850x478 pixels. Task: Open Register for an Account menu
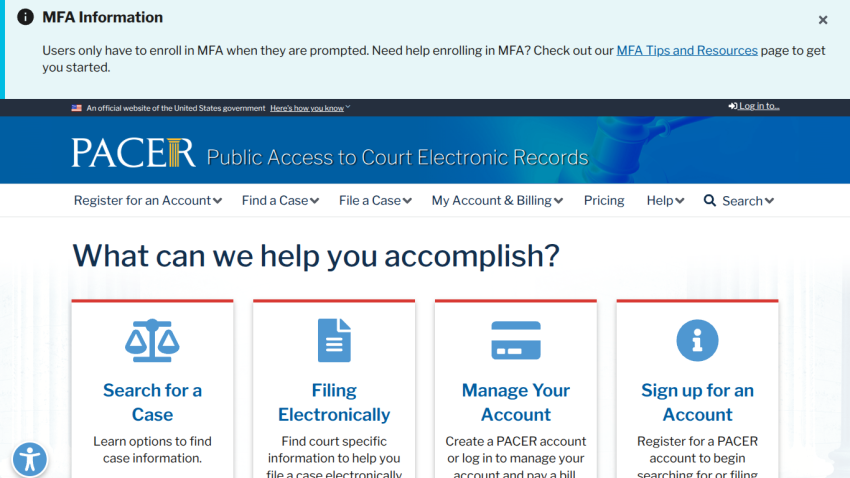coord(147,201)
